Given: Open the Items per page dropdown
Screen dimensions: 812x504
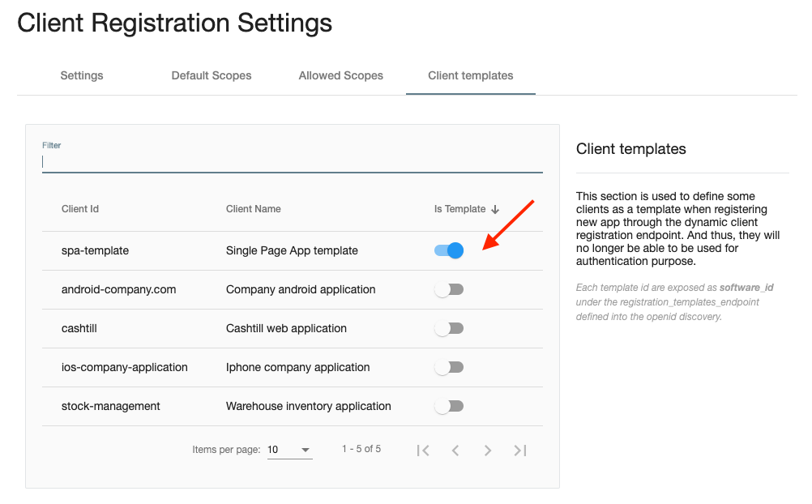Looking at the screenshot, I should [x=289, y=450].
